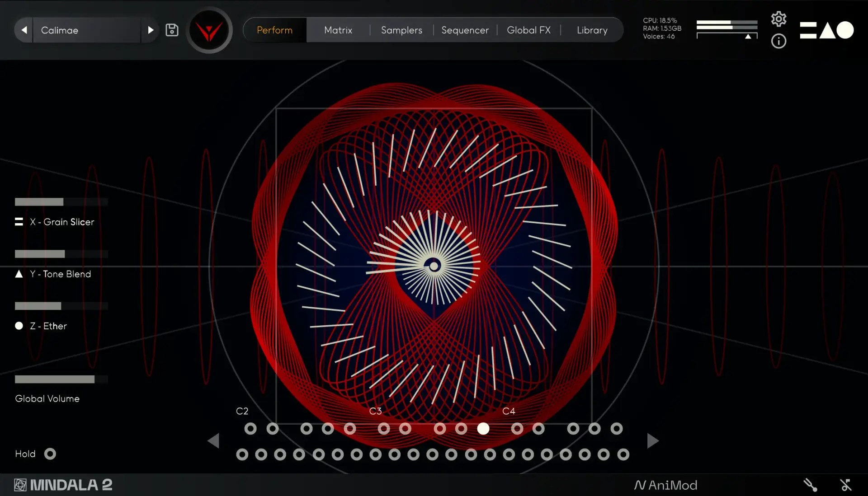Go to the previous preset with the left arrow

coord(24,30)
